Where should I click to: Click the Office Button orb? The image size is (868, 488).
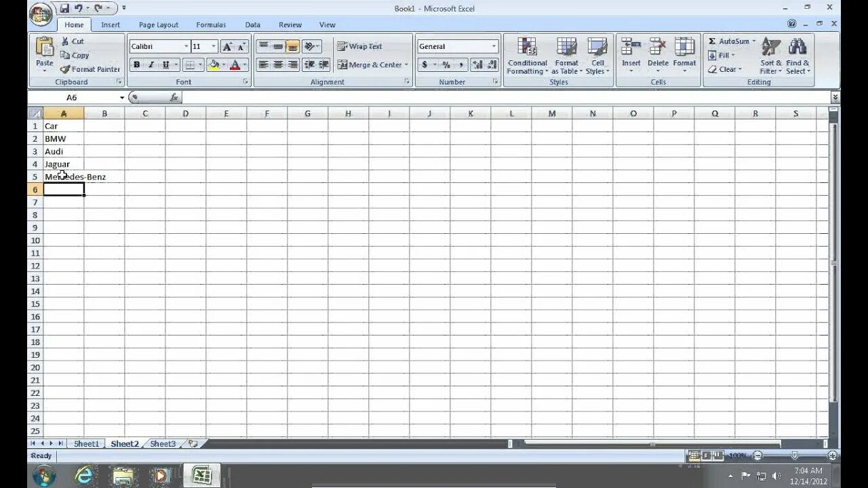[41, 15]
